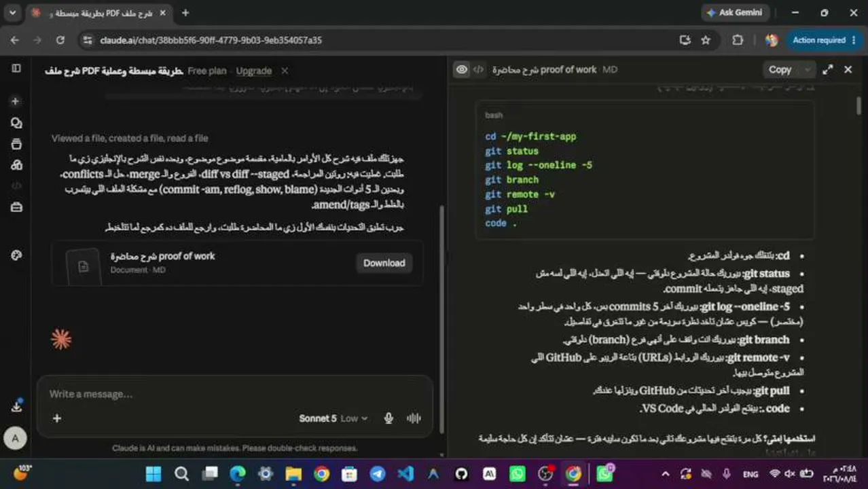This screenshot has width=868, height=489.
Task: Open the projects icon in sidebar
Action: point(16,144)
